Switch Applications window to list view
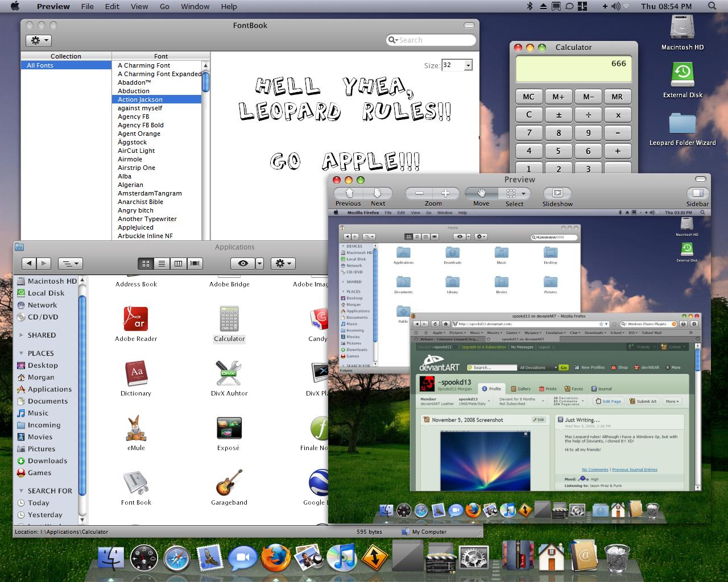 point(162,263)
